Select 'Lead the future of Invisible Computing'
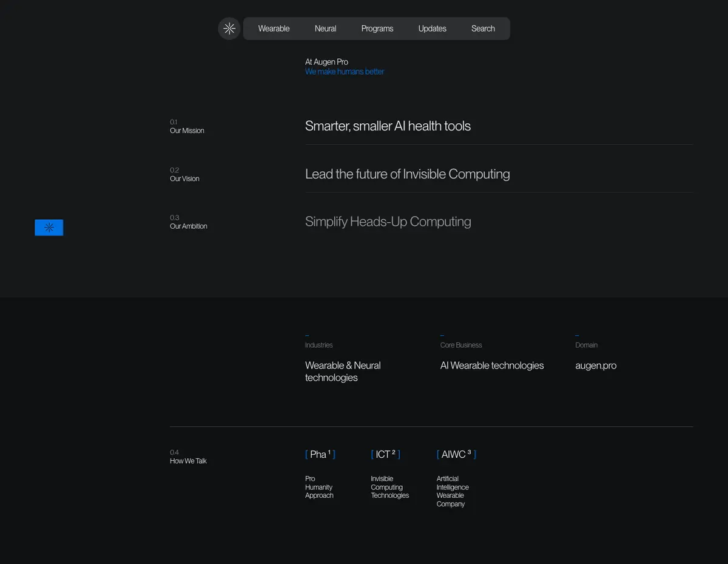The height and width of the screenshot is (564, 728). tap(407, 174)
